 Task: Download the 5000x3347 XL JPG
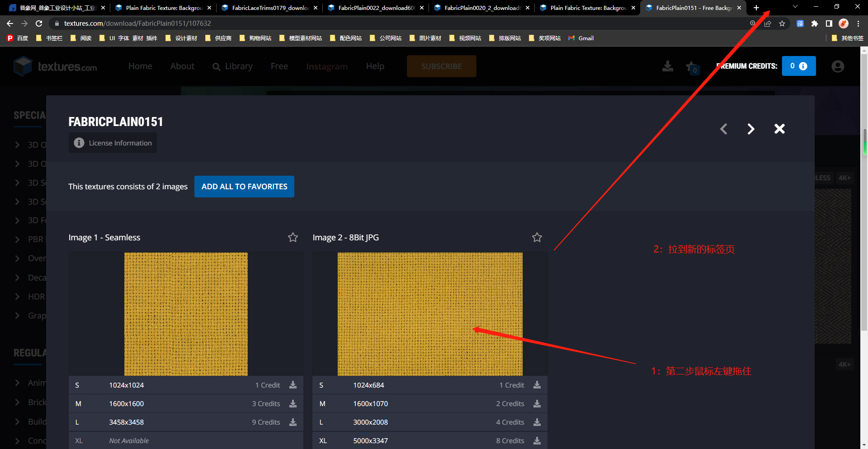click(x=537, y=440)
